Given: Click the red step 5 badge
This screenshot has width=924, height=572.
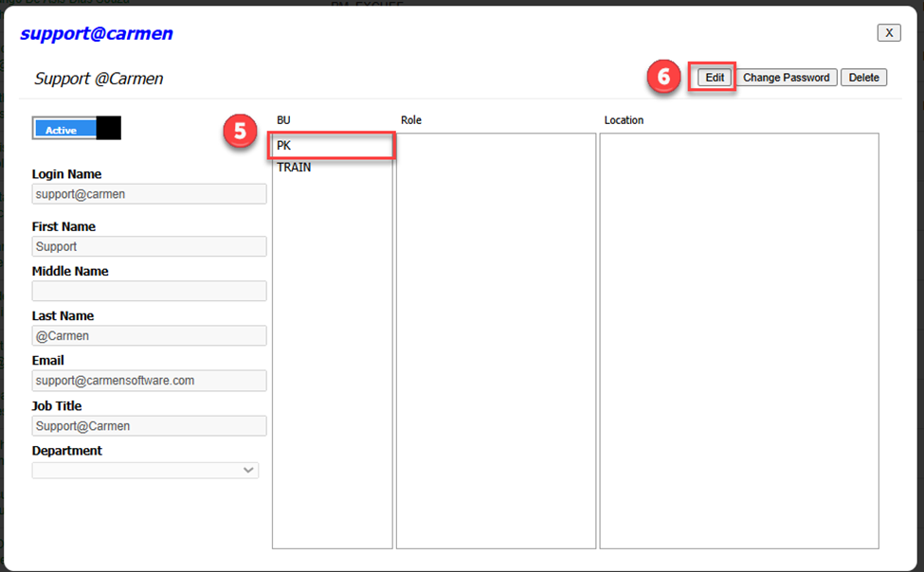Looking at the screenshot, I should click(x=241, y=133).
